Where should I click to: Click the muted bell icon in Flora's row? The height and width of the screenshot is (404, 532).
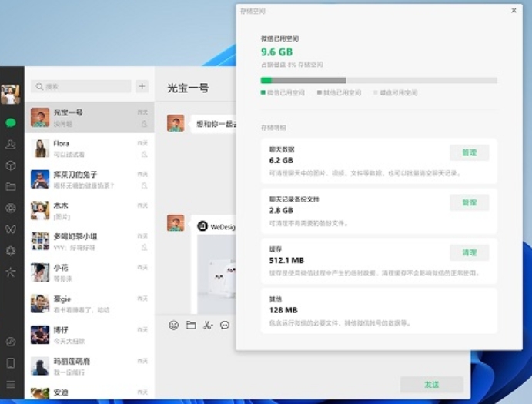(x=144, y=155)
